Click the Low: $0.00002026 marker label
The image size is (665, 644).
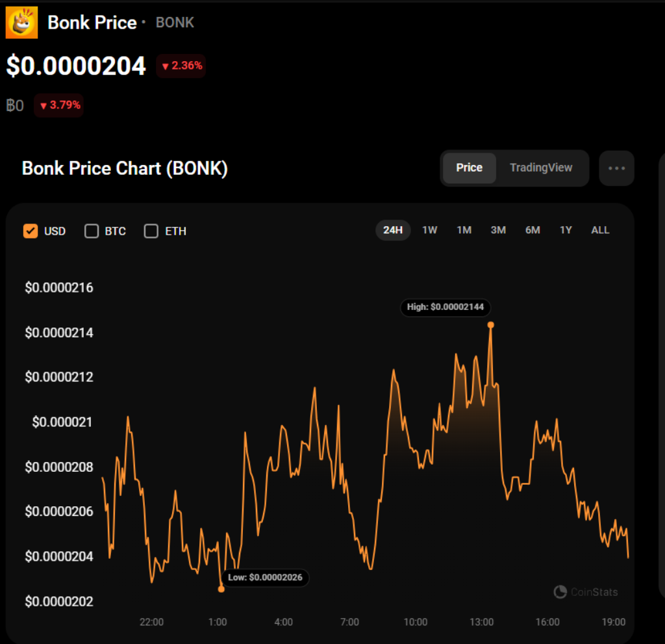coord(265,578)
